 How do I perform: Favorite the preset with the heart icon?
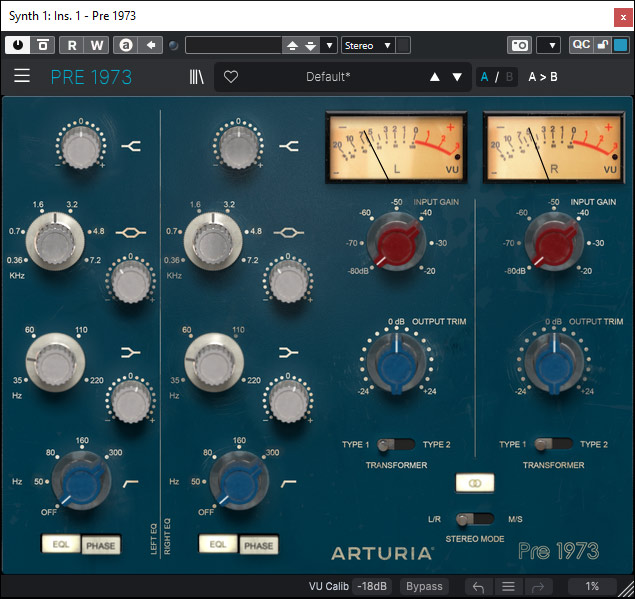[x=231, y=77]
